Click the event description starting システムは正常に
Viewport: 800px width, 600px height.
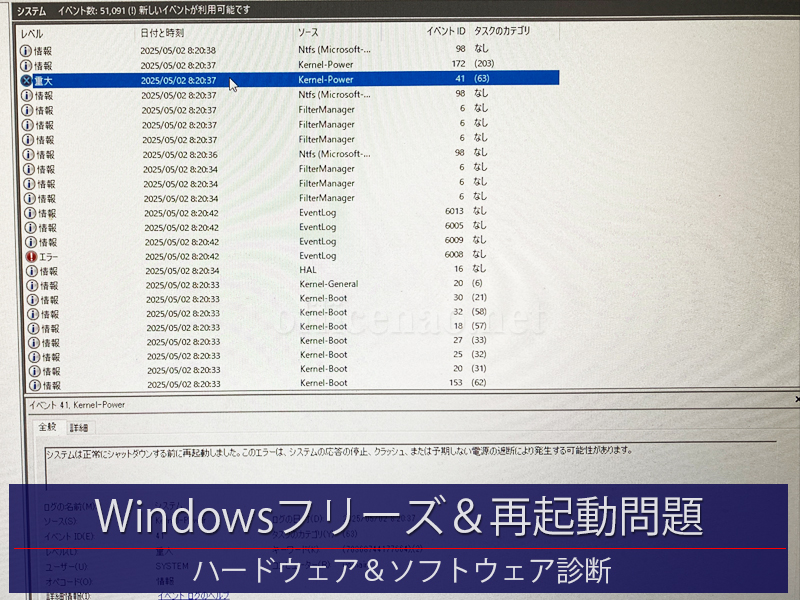[339, 452]
